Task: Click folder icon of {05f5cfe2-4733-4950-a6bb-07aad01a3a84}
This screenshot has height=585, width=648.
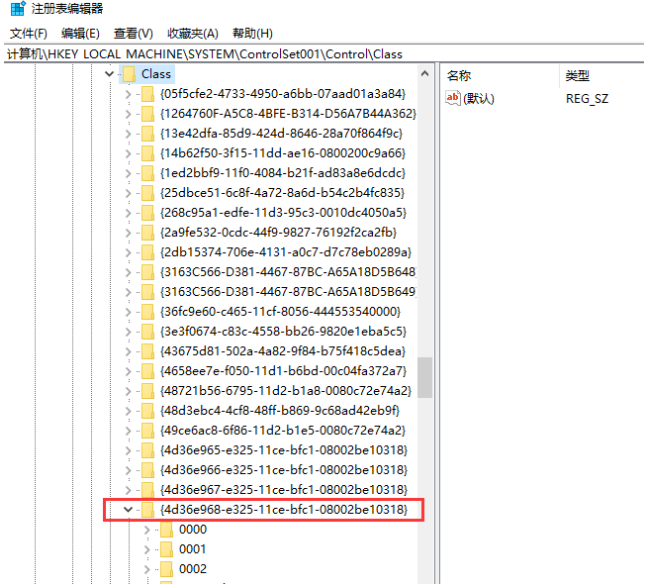Action: [148, 94]
